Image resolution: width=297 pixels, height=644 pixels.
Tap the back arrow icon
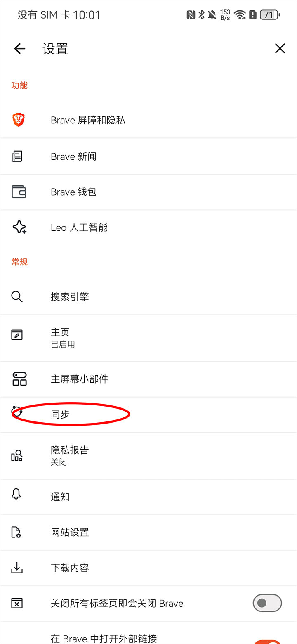[20, 49]
